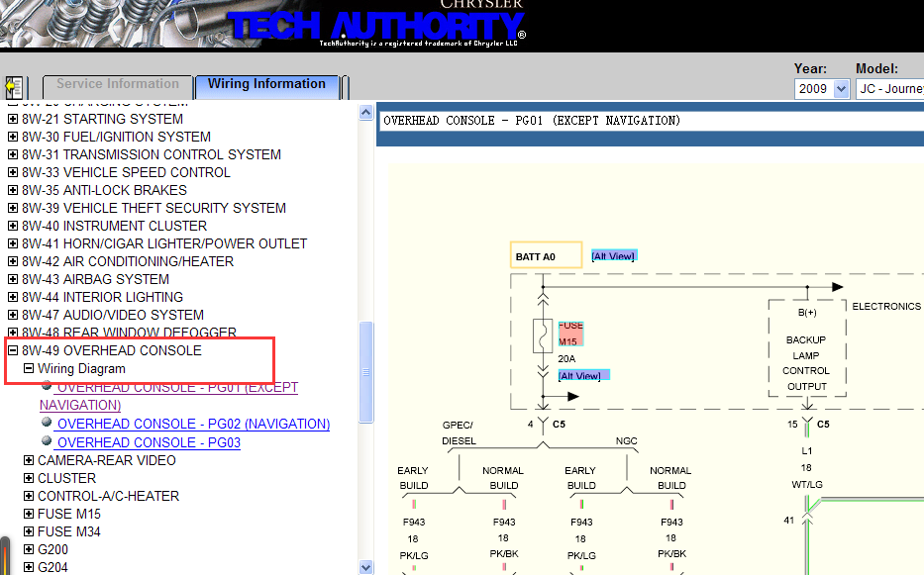Select FUSE M15 tree label
The image size is (924, 575).
(69, 514)
